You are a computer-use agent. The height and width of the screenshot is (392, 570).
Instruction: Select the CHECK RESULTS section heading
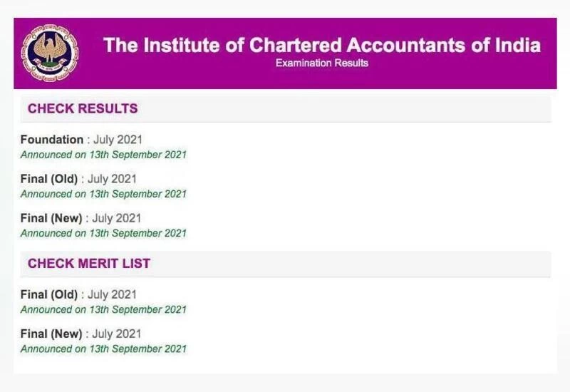pos(83,109)
